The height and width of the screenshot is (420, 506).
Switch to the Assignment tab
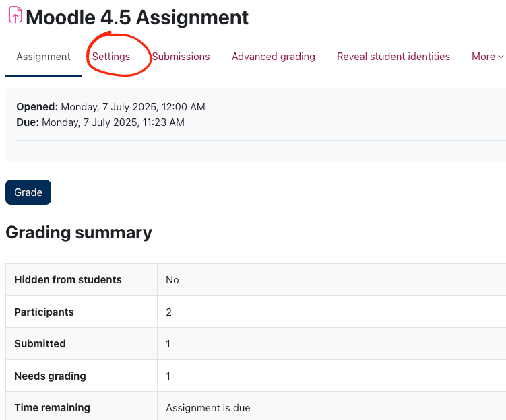(x=43, y=57)
